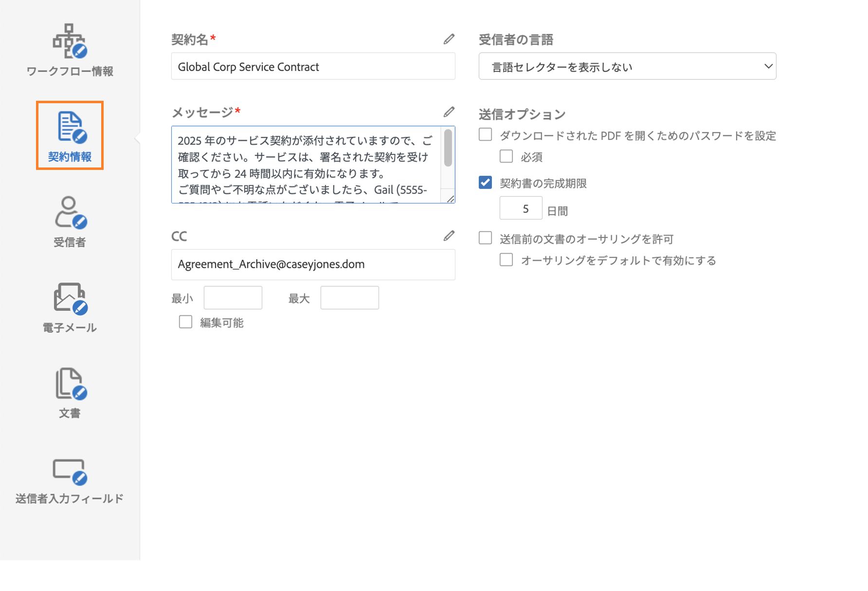
Task: Uncheck the 契約書の完成期限 checkbox
Action: tap(485, 183)
